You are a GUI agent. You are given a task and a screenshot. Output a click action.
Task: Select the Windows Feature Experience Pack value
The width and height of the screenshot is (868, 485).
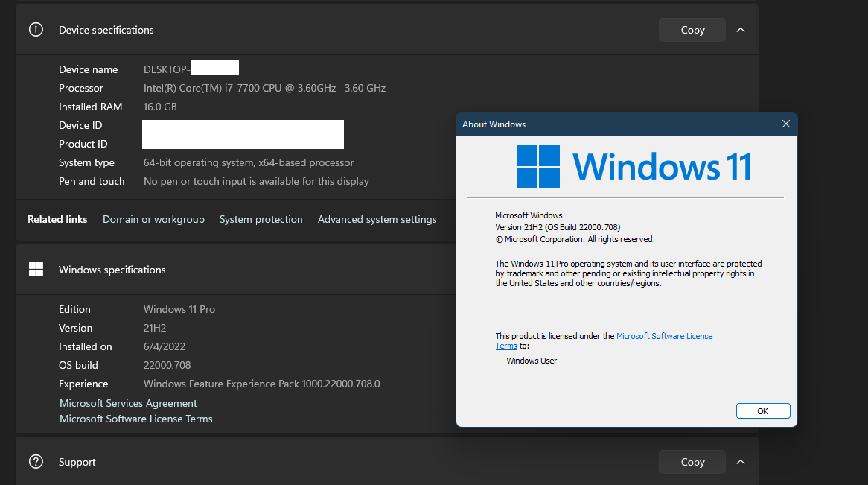pyautogui.click(x=262, y=384)
